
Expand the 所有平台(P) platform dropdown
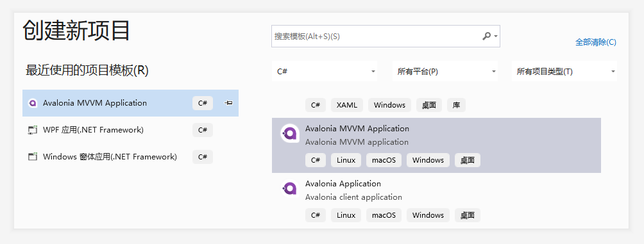point(445,71)
